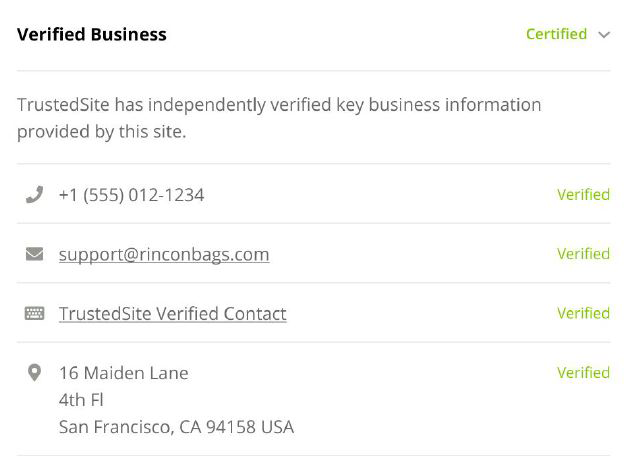Collapse the Verified Business section chevron

[604, 35]
